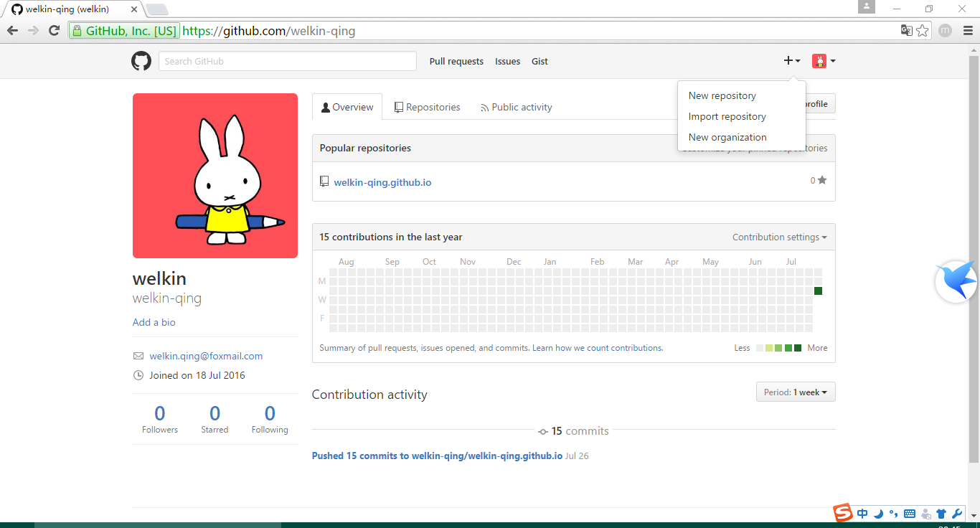Viewport: 980px width, 528px height.
Task: Open the avatar dropdown arrow at top right
Action: click(x=833, y=61)
